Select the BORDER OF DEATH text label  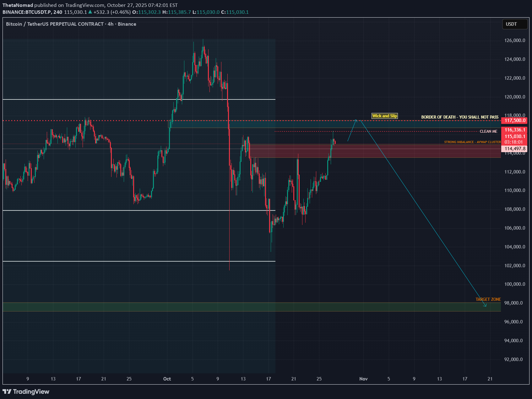click(x=459, y=117)
